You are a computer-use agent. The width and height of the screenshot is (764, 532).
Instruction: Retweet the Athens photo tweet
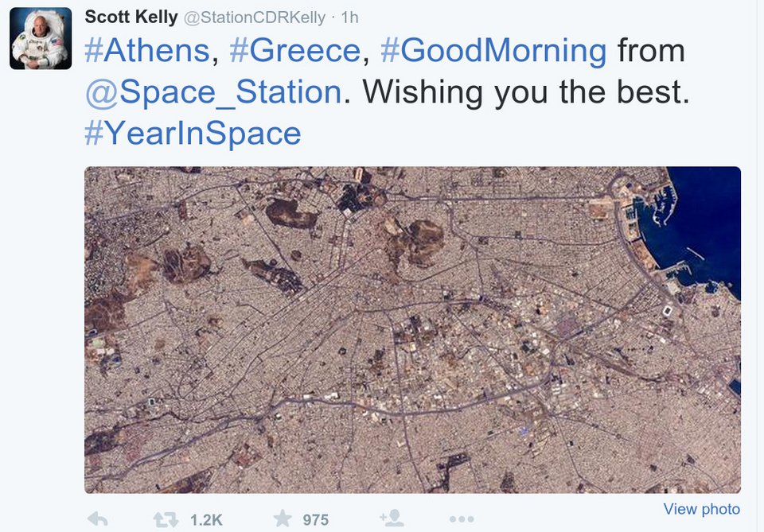coord(166,519)
